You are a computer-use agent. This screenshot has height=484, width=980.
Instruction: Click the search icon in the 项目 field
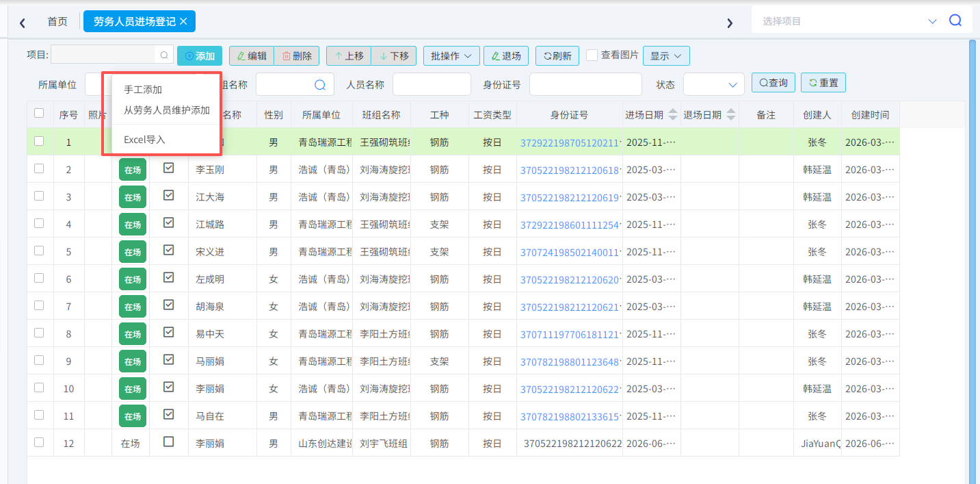[164, 55]
